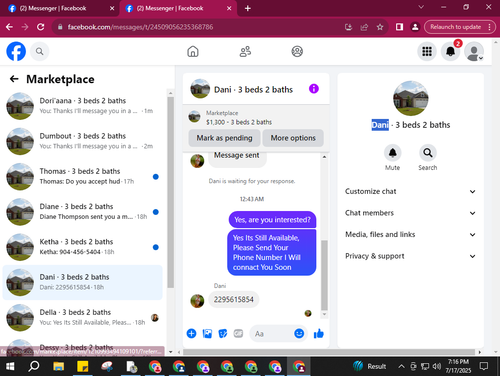Expand Media, files and links section

[x=410, y=234]
